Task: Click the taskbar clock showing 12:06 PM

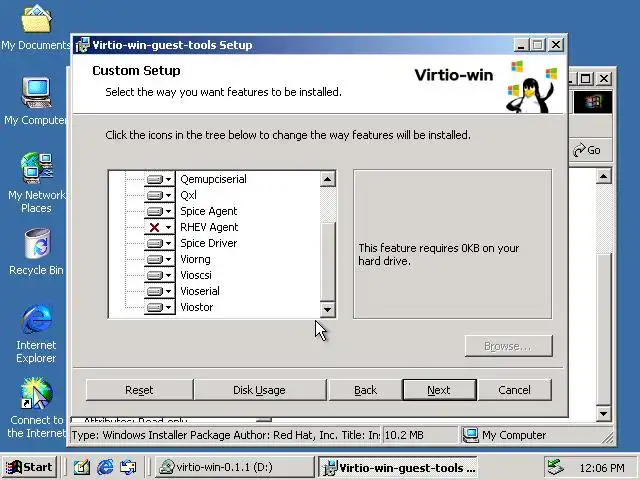Action: click(x=602, y=468)
